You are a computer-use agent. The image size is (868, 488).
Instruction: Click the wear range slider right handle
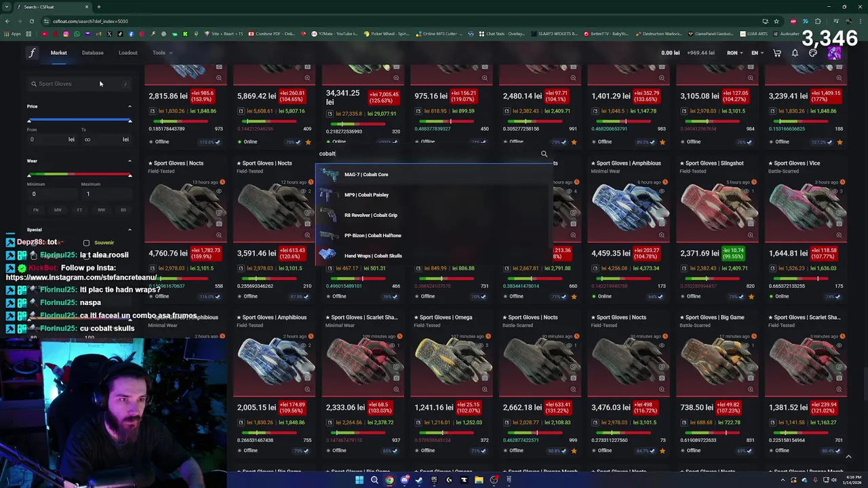pos(130,175)
